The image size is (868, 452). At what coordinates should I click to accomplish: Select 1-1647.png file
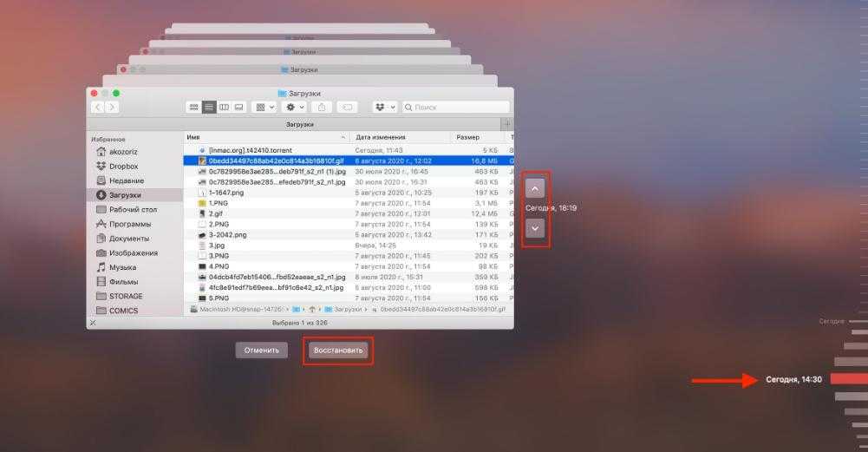pyautogui.click(x=349, y=193)
